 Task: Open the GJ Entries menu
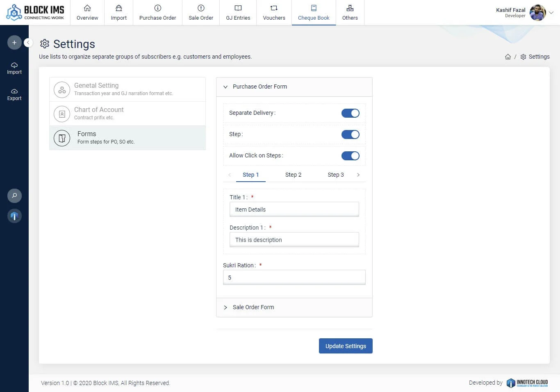(x=238, y=13)
